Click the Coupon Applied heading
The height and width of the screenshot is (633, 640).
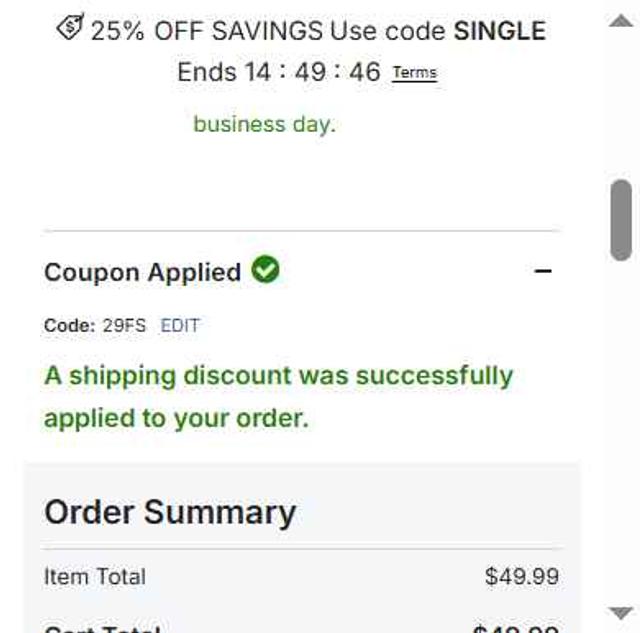pyautogui.click(x=142, y=272)
